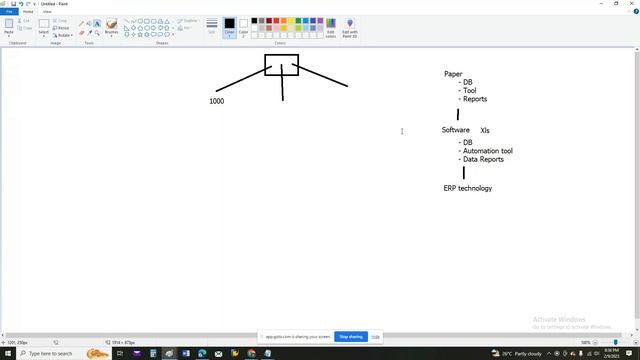640x360 pixels.
Task: Pick the purple color swatch
Action: [x=320, y=21]
